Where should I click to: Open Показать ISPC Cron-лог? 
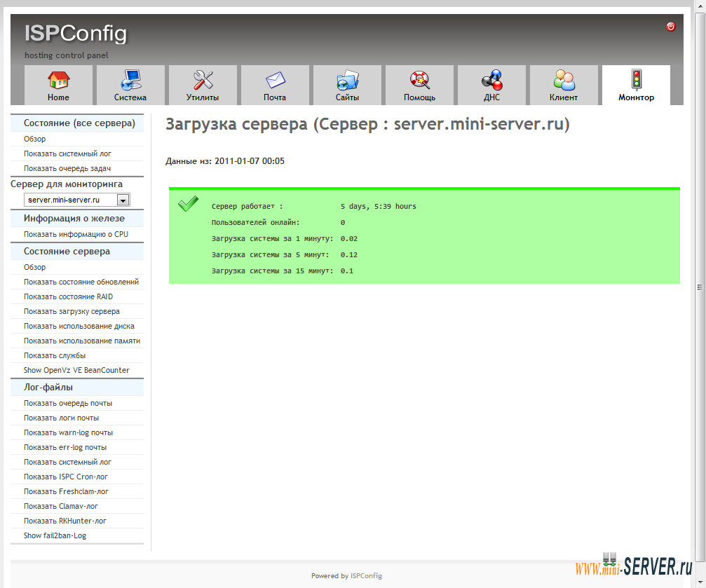tap(66, 477)
